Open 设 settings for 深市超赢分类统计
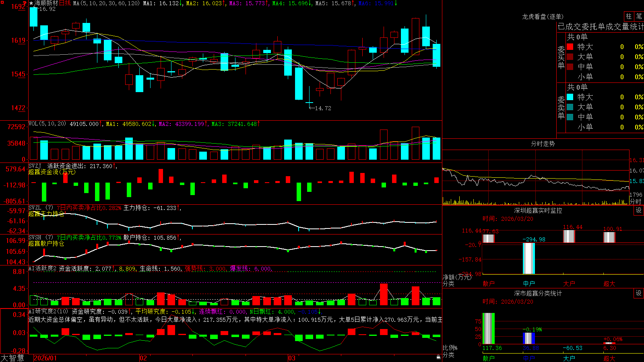The image size is (644, 362). (x=639, y=293)
